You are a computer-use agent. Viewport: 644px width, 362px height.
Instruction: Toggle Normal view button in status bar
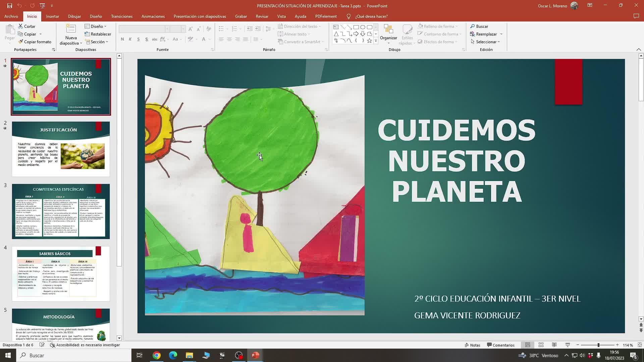click(528, 345)
